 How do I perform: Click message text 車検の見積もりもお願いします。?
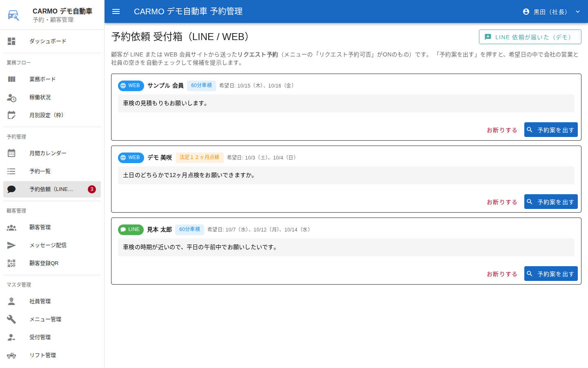[x=166, y=103]
